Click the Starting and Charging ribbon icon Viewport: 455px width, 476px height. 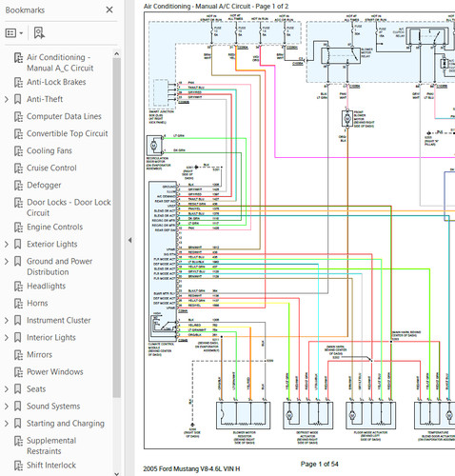tap(18, 424)
